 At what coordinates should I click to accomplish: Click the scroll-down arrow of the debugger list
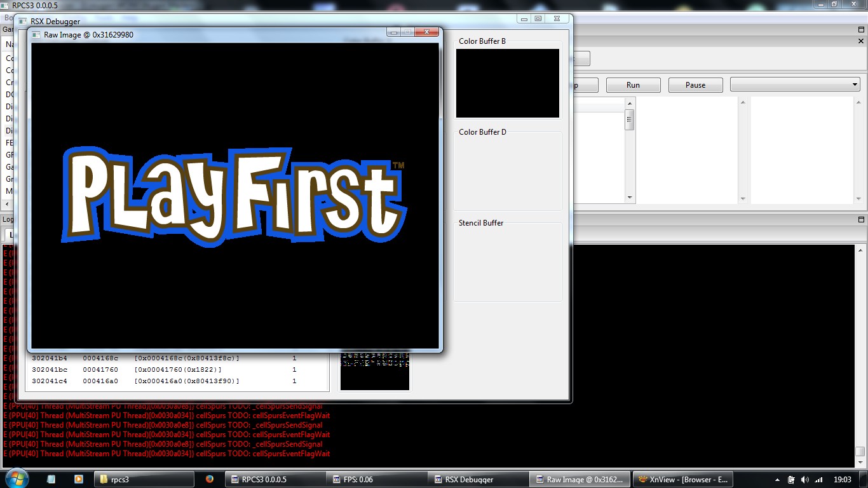630,198
